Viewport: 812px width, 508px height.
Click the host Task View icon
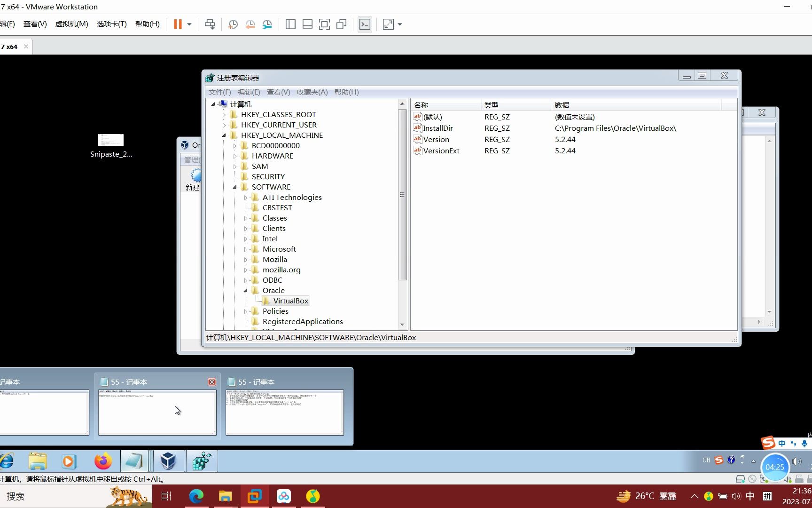[x=166, y=496]
